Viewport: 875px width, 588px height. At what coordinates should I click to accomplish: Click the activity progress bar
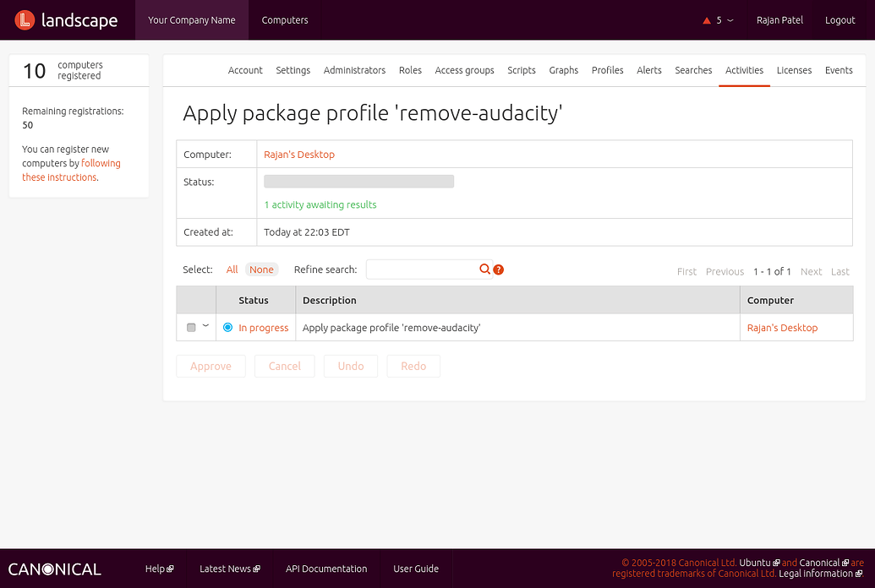pos(358,181)
